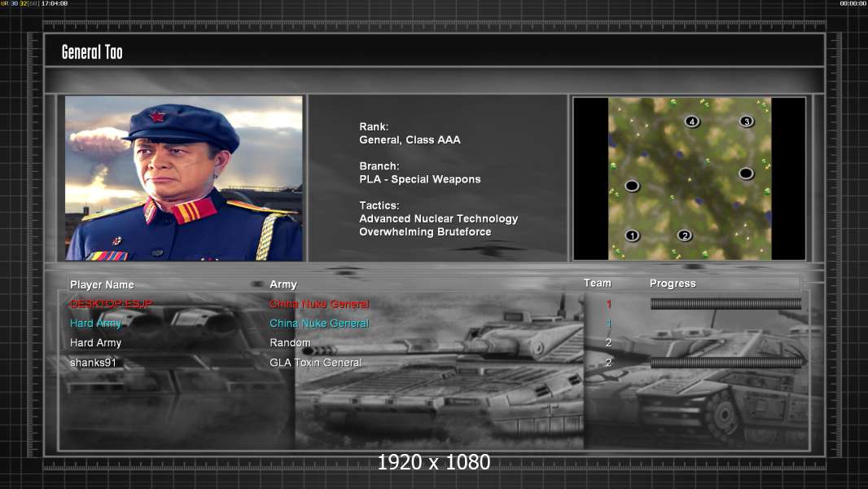Click start position 3 on the minimap
This screenshot has height=489, width=868.
click(x=746, y=121)
